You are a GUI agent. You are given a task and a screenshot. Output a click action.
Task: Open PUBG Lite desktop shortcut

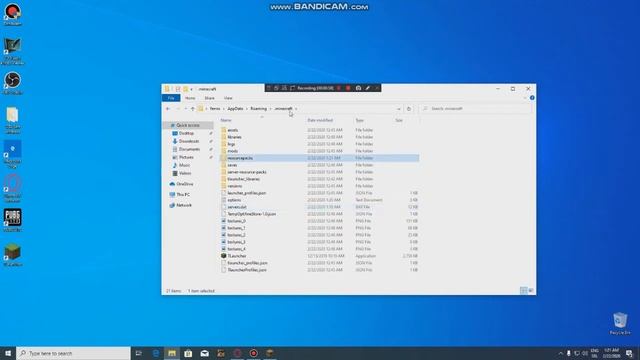[13, 220]
